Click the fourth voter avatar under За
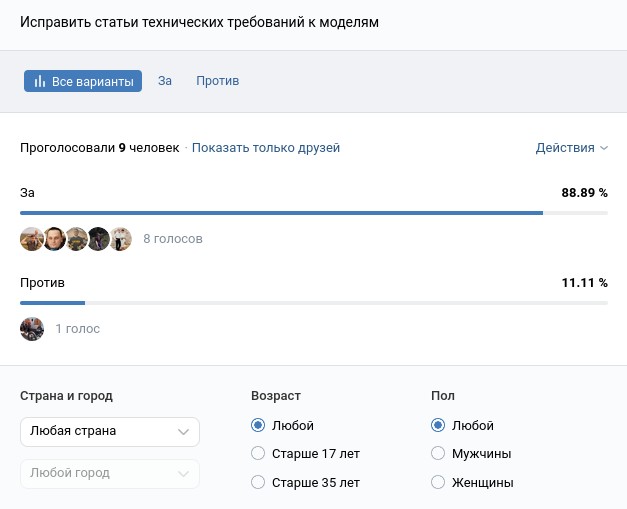627x509 pixels. point(98,239)
